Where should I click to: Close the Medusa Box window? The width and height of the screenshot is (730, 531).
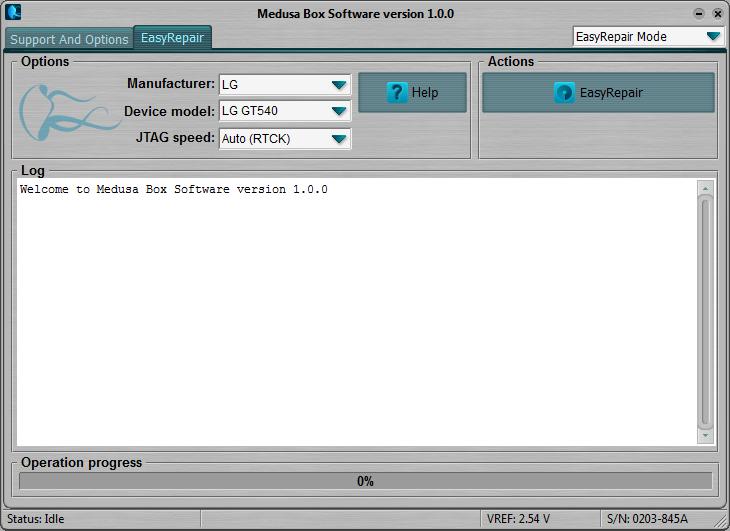717,13
